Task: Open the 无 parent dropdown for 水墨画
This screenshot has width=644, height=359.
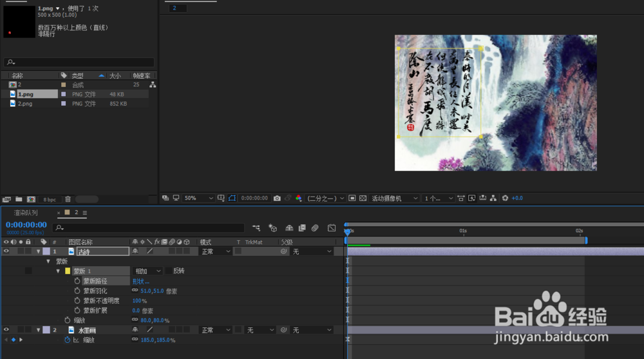Action: pos(311,330)
